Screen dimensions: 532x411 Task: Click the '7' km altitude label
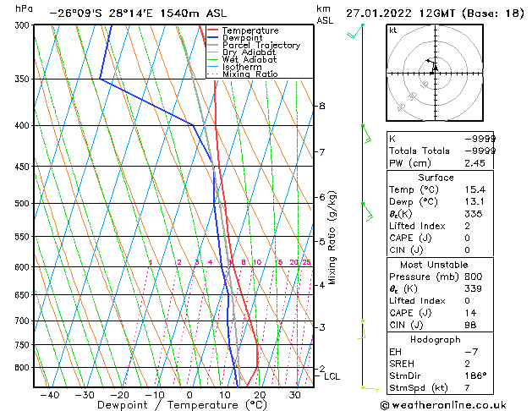[x=322, y=152]
